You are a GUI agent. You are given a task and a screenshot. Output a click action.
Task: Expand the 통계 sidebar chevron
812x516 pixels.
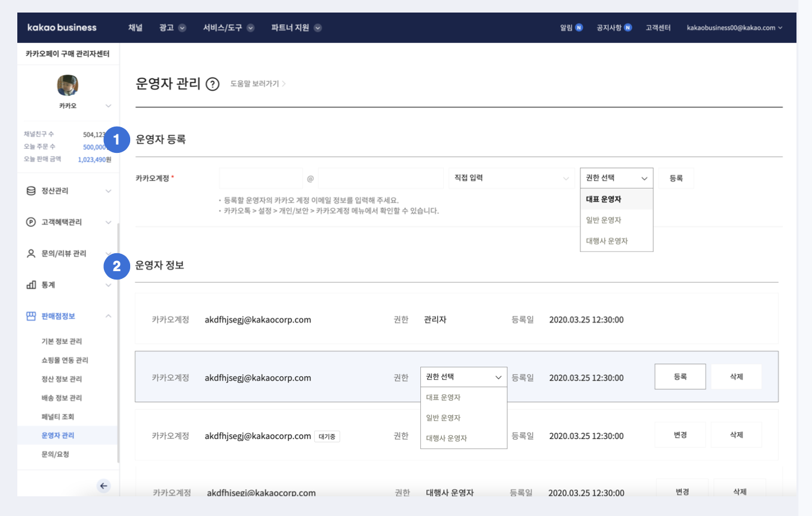point(108,285)
